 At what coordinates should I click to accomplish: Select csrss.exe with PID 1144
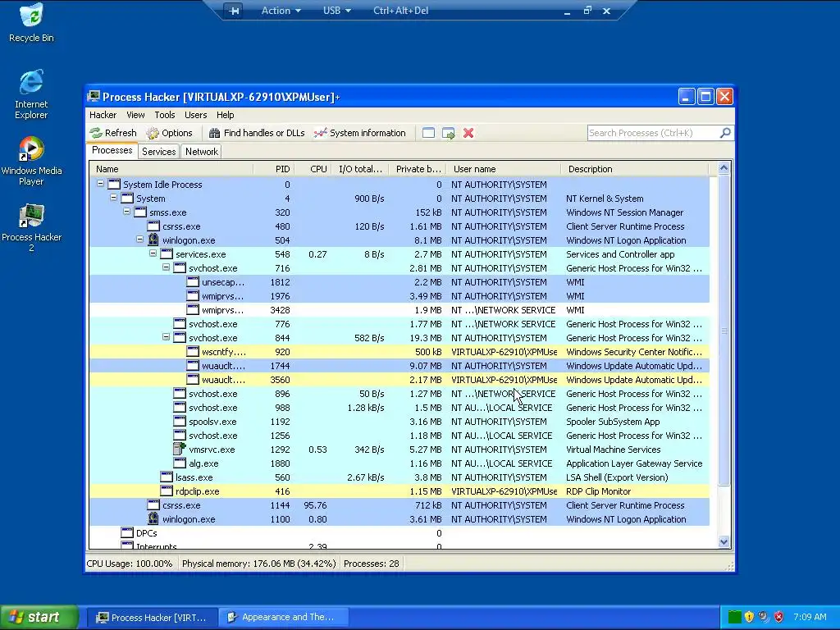click(399, 505)
